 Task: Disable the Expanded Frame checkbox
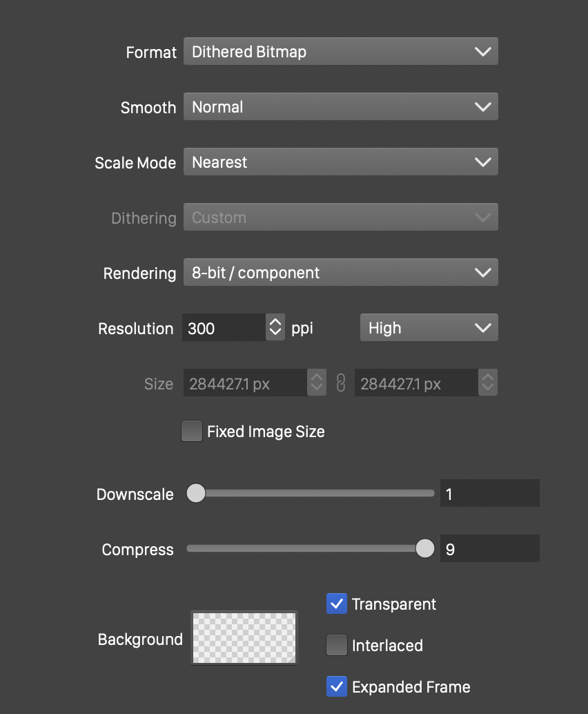(x=337, y=687)
